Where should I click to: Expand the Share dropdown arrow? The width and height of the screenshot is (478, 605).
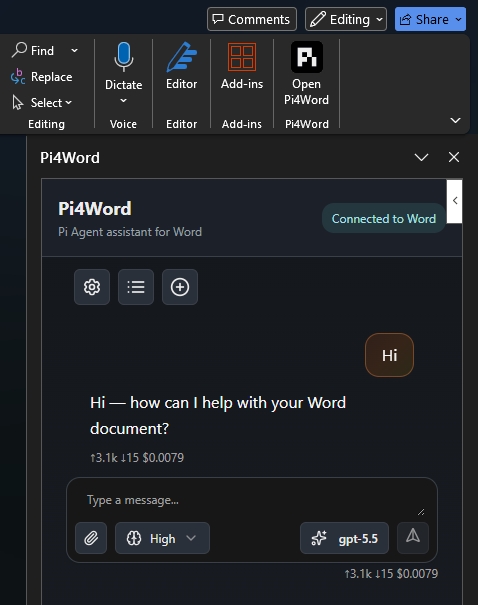click(459, 19)
